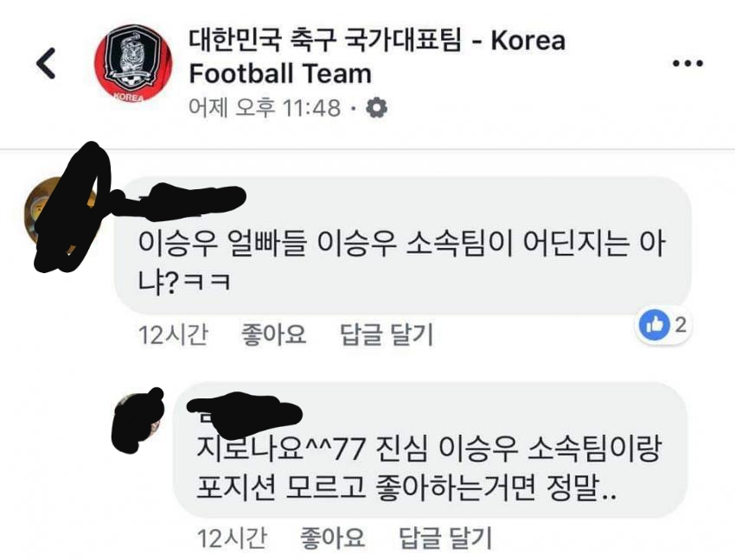Like the first comment with 좋아요

coord(274,334)
